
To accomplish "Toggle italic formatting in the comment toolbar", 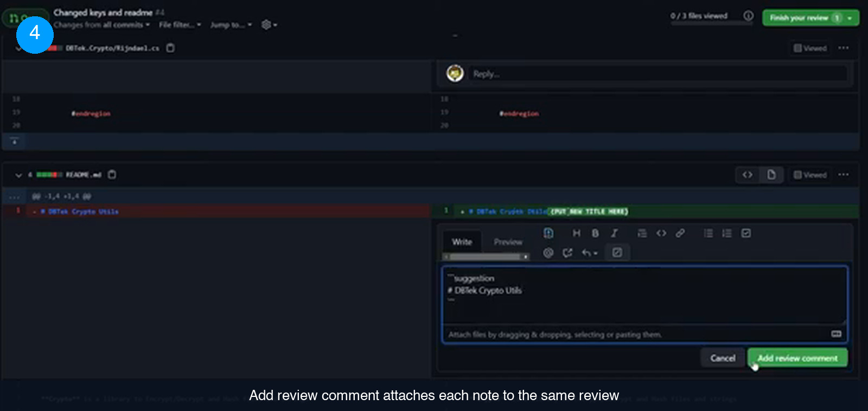I will (614, 233).
